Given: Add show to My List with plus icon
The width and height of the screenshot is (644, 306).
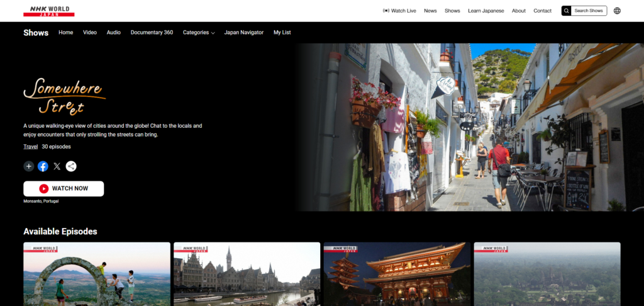Looking at the screenshot, I should 29,166.
